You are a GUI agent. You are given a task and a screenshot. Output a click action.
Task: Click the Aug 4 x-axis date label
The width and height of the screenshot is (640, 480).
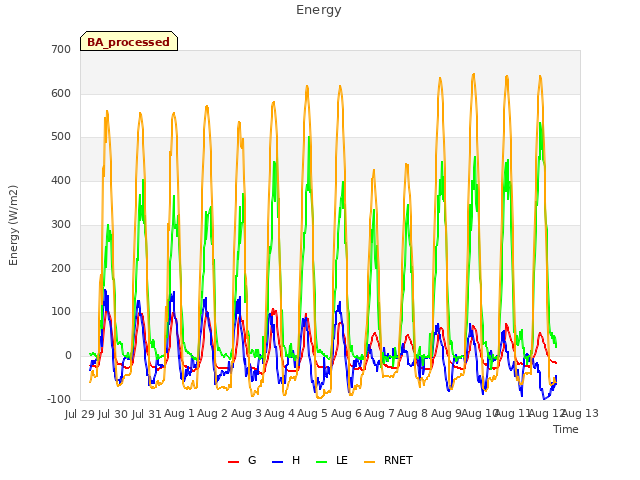[279, 413]
